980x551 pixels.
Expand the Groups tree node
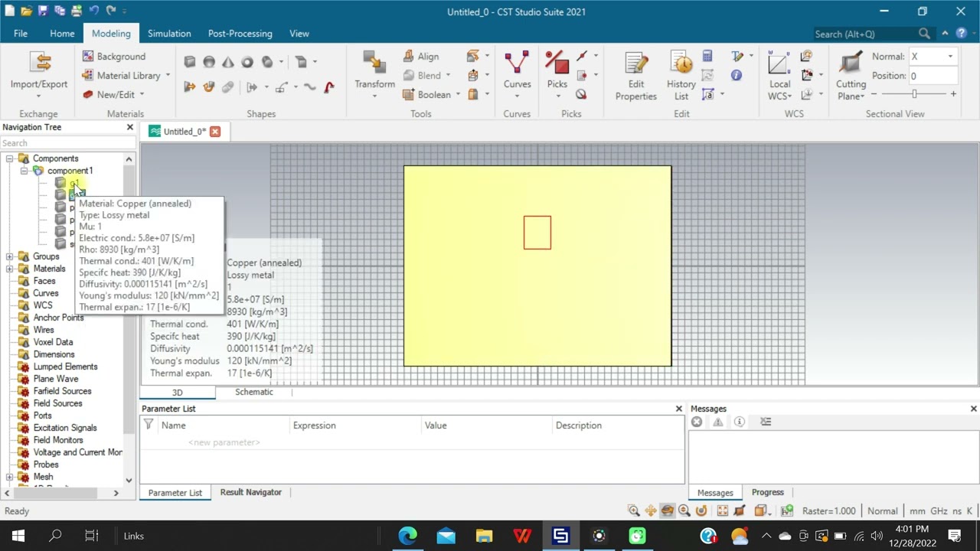click(x=10, y=256)
